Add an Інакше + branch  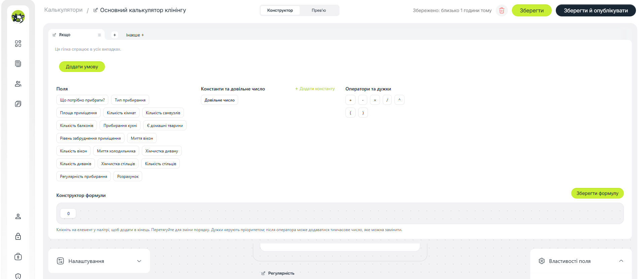coord(135,35)
